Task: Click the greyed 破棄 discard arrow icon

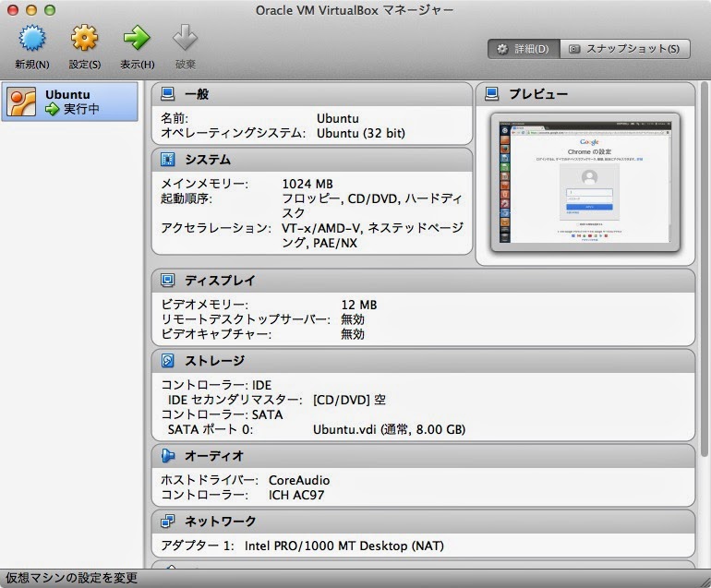Action: [185, 38]
